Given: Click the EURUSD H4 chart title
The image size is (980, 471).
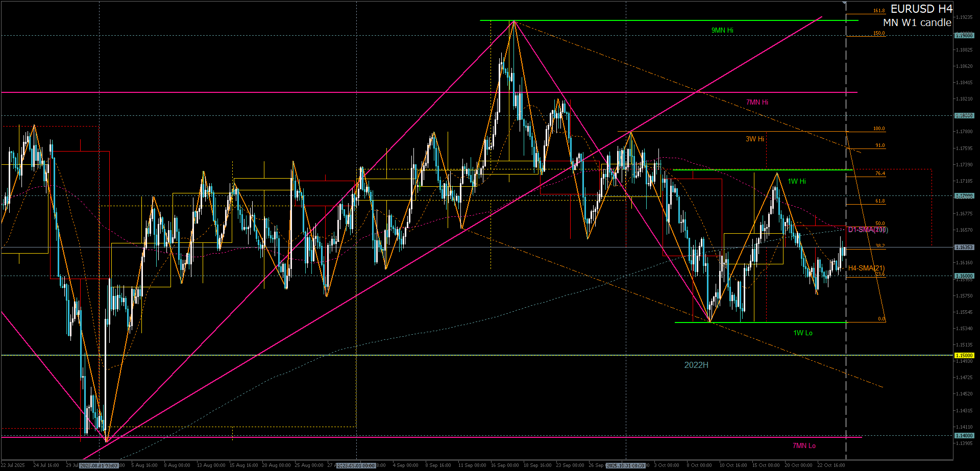Looking at the screenshot, I should pyautogui.click(x=921, y=9).
